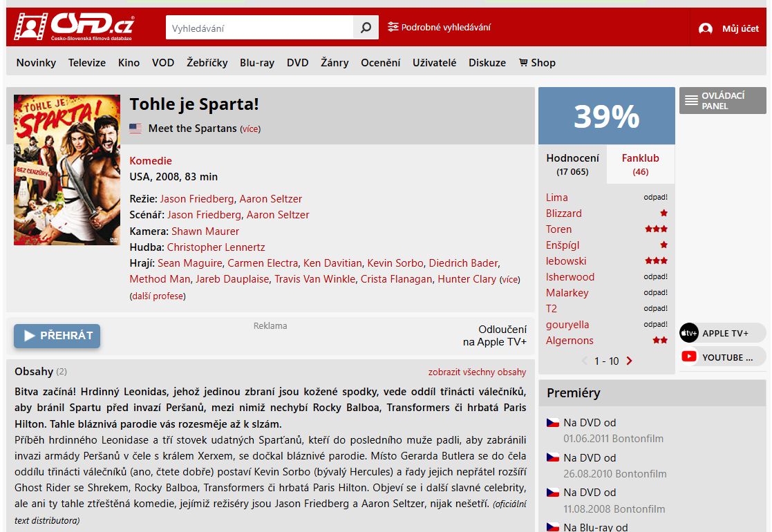Open Podrobné vyhledávání advanced search
The width and height of the screenshot is (772, 532).
point(439,27)
